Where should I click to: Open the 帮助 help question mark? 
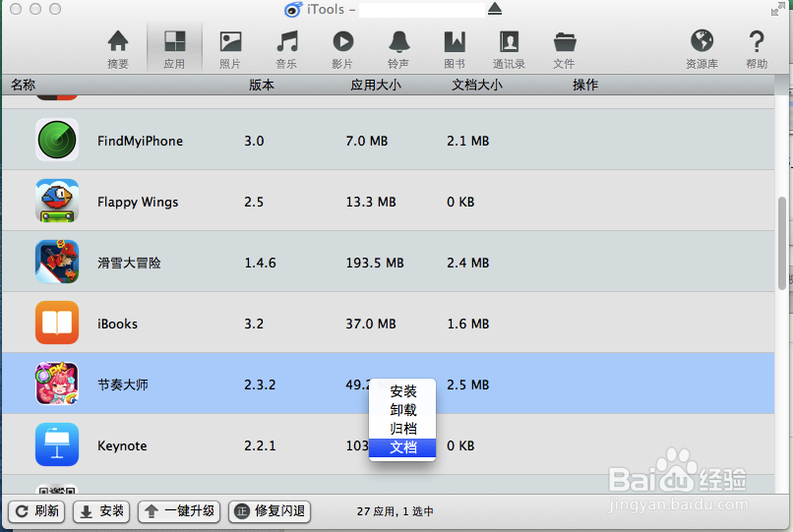click(757, 49)
